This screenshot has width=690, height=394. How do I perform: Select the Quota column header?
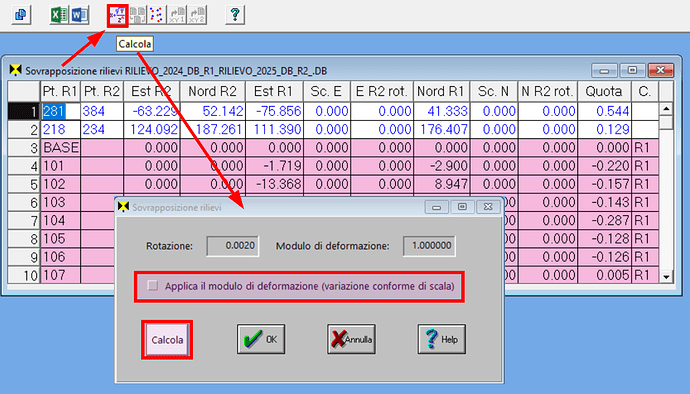pos(604,92)
